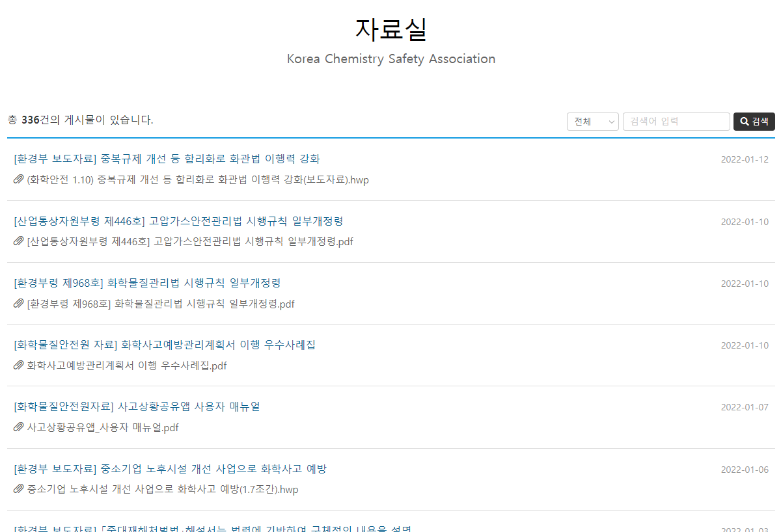Click the date 2022-01-12
The height and width of the screenshot is (532, 781).
745,159
